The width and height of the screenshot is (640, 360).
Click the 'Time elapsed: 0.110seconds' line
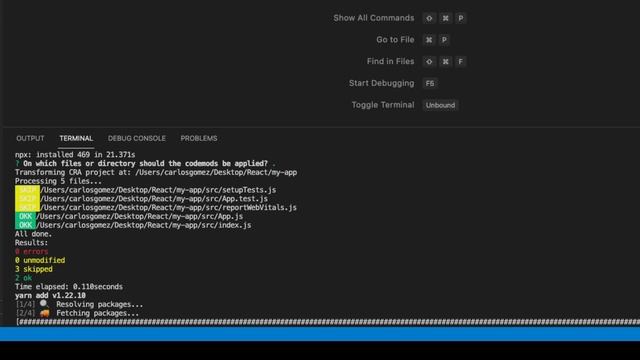pos(69,287)
